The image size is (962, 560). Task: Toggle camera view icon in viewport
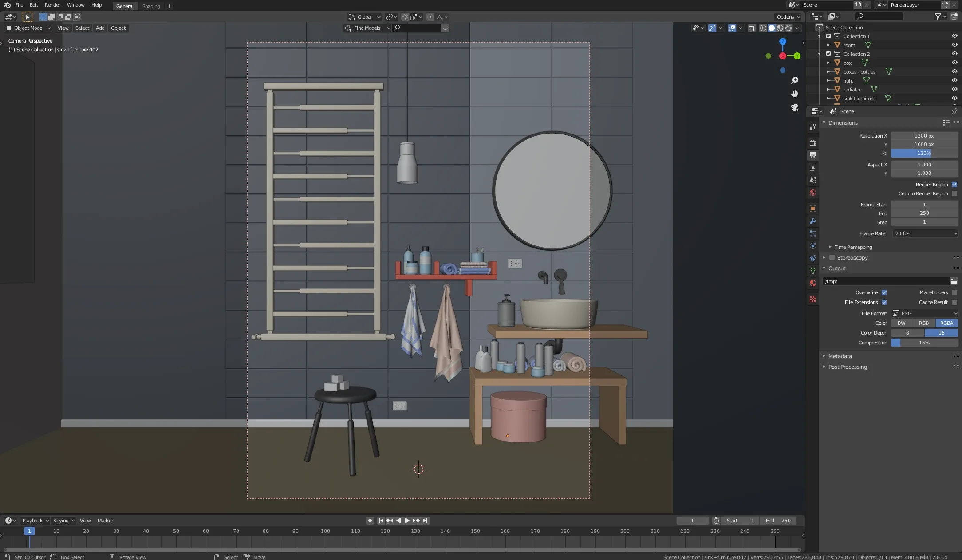795,107
